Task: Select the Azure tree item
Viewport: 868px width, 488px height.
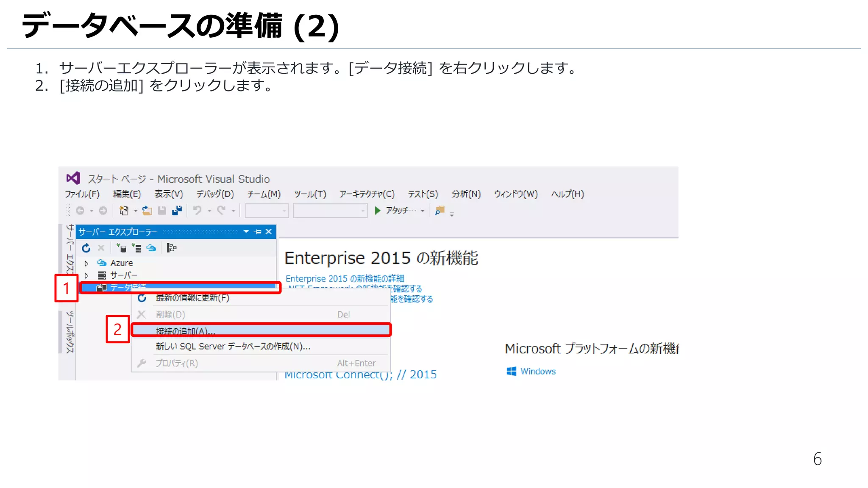Action: point(121,263)
